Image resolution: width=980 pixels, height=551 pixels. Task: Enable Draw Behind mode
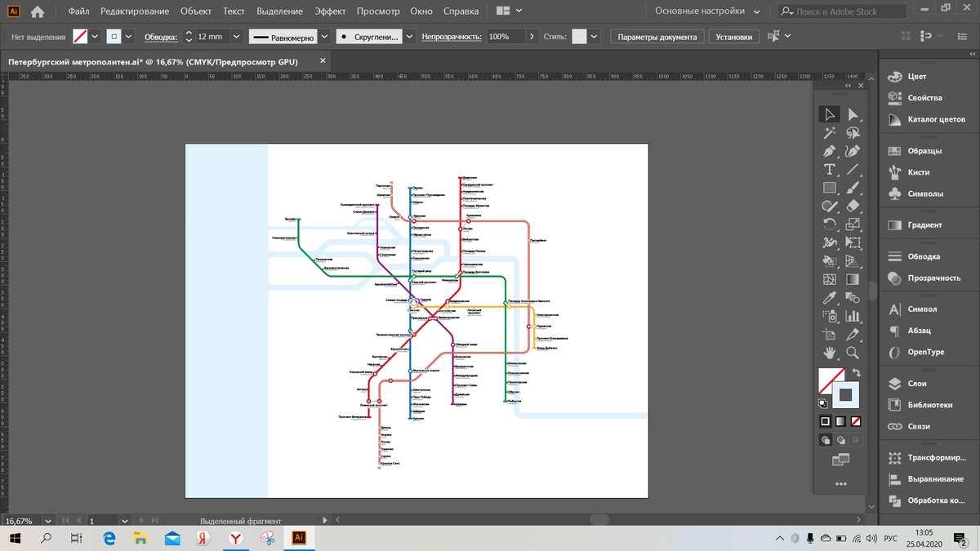click(x=840, y=440)
